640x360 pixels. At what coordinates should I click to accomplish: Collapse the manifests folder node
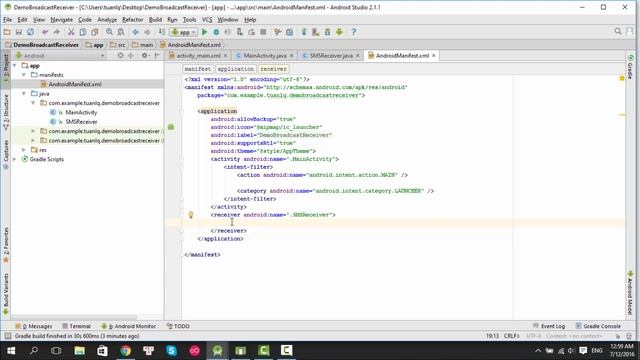tap(24, 75)
